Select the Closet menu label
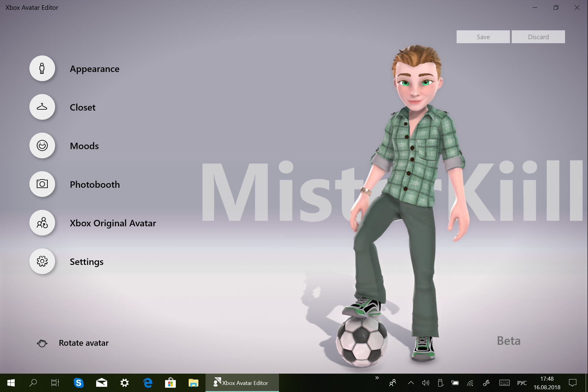Viewport: 588px width, 392px height. (x=83, y=107)
